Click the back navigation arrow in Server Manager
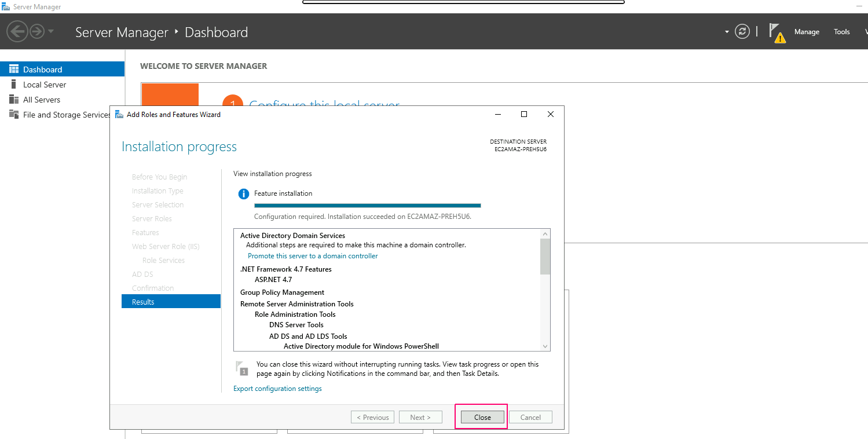 pos(17,31)
